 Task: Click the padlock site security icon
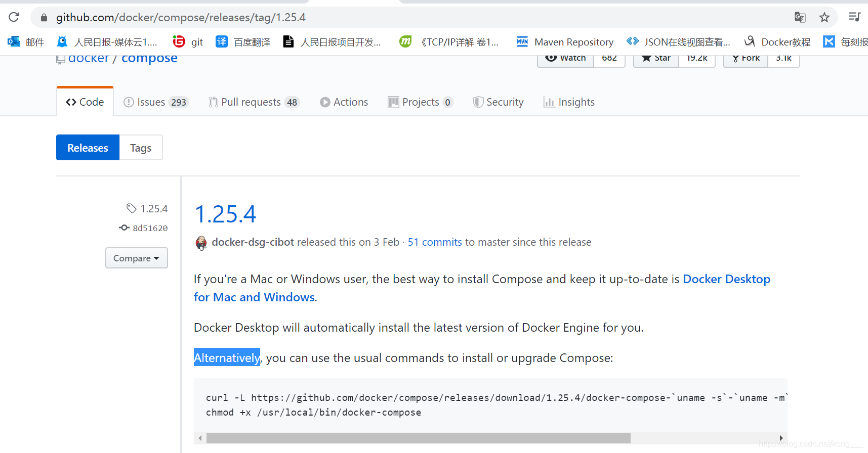(44, 18)
